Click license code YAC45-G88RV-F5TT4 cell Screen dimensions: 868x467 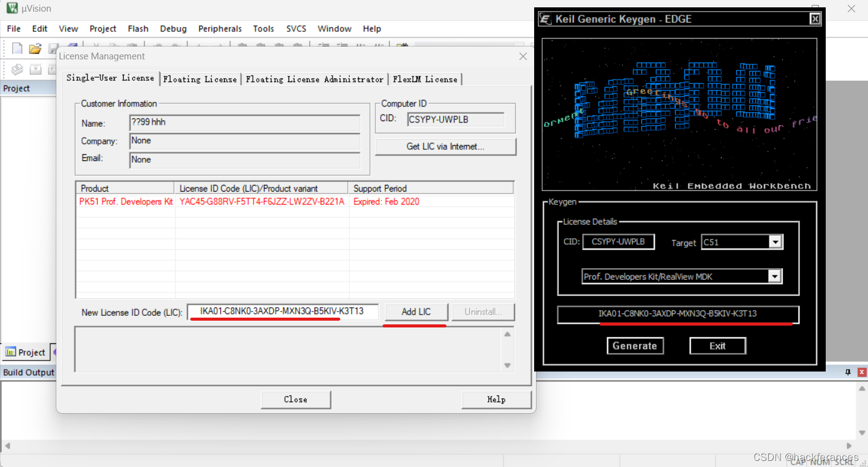coord(262,201)
